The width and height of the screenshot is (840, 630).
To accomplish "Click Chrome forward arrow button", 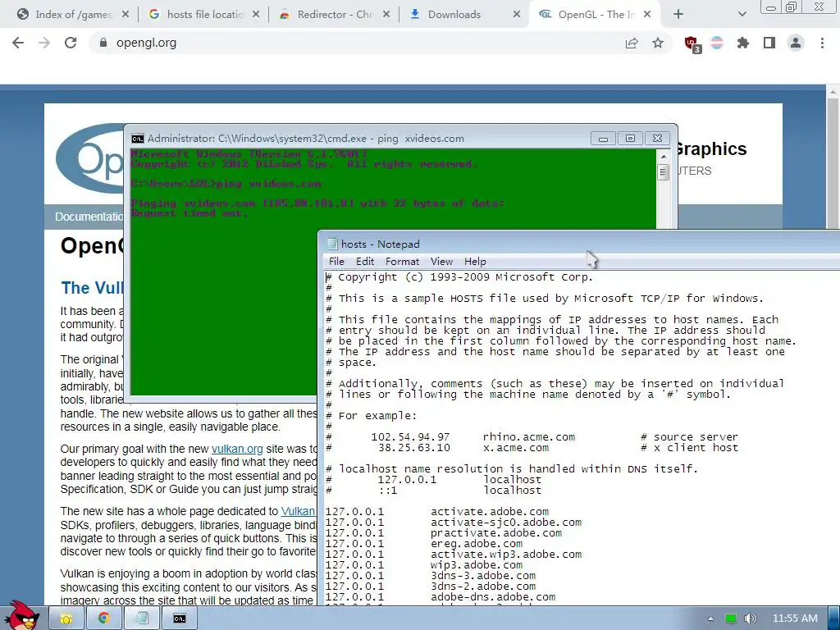I will tap(44, 43).
